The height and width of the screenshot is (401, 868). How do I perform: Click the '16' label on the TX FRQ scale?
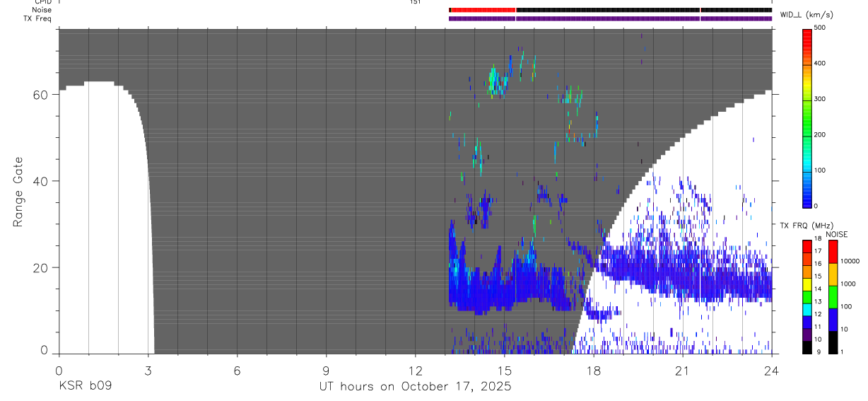point(819,263)
